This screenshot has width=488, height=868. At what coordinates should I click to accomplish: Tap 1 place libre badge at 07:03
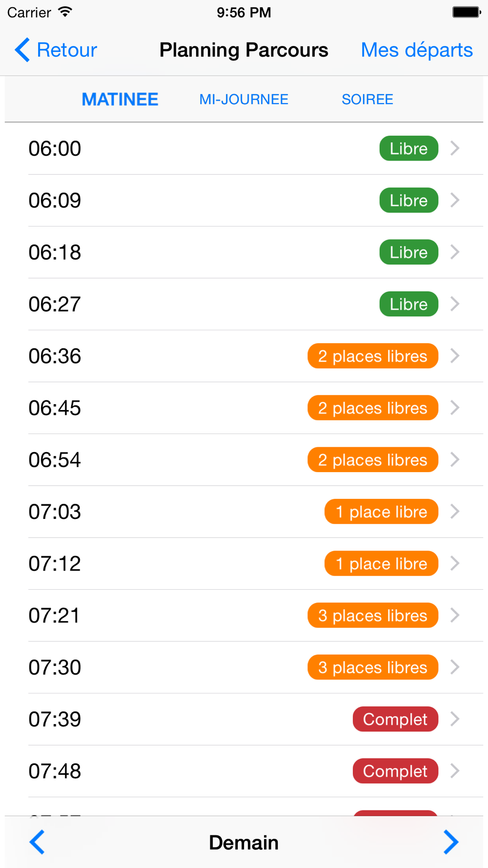pos(381,512)
